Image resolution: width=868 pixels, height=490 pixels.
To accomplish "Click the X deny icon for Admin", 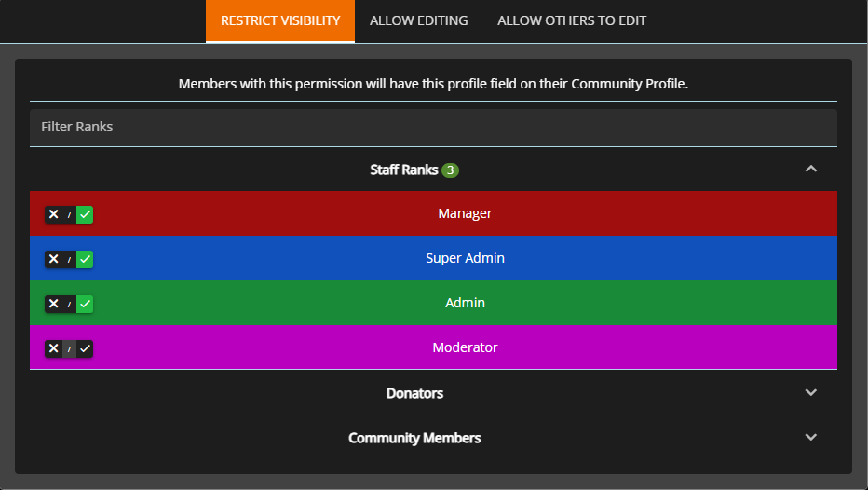I will (x=54, y=304).
